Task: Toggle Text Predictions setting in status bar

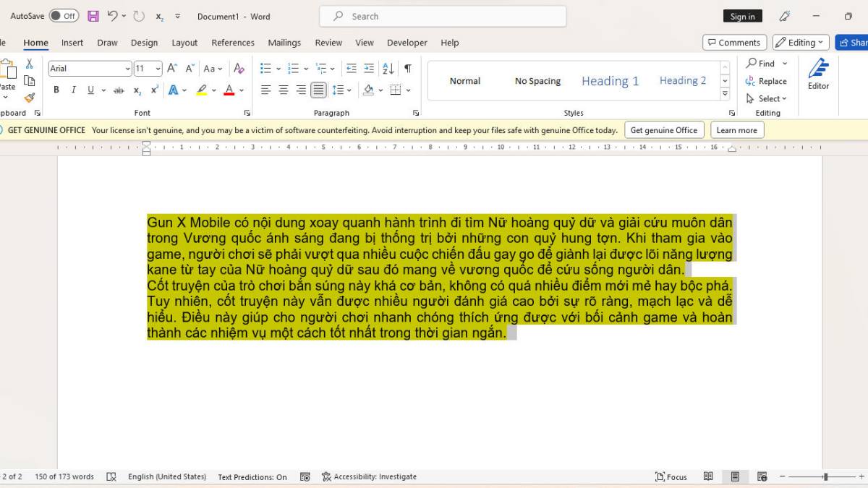Action: pyautogui.click(x=252, y=477)
